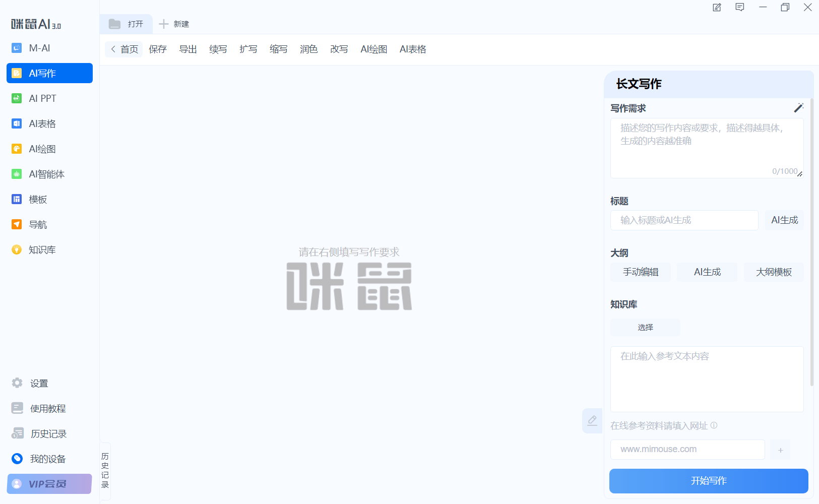
Task: Switch to the 新建 tab
Action: point(174,24)
